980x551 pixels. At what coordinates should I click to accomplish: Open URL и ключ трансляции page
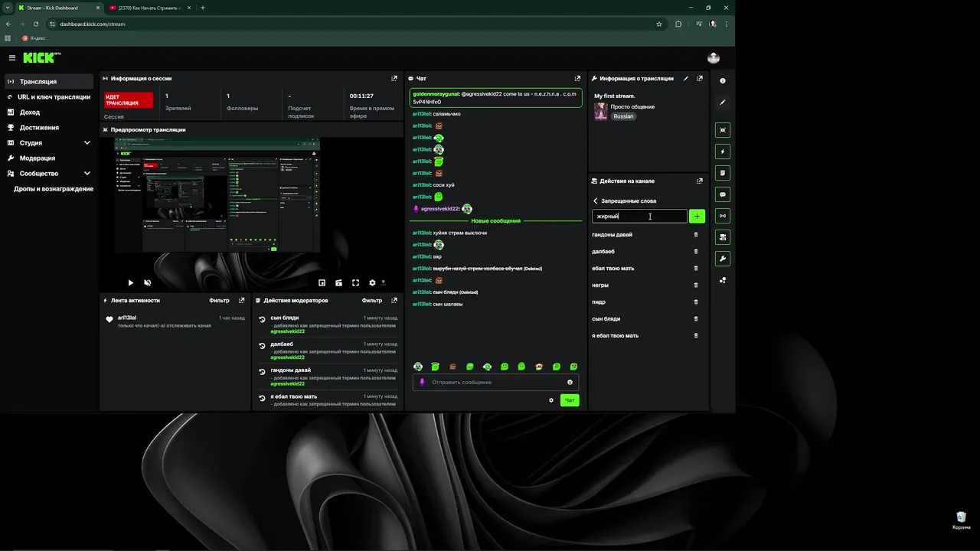point(50,97)
